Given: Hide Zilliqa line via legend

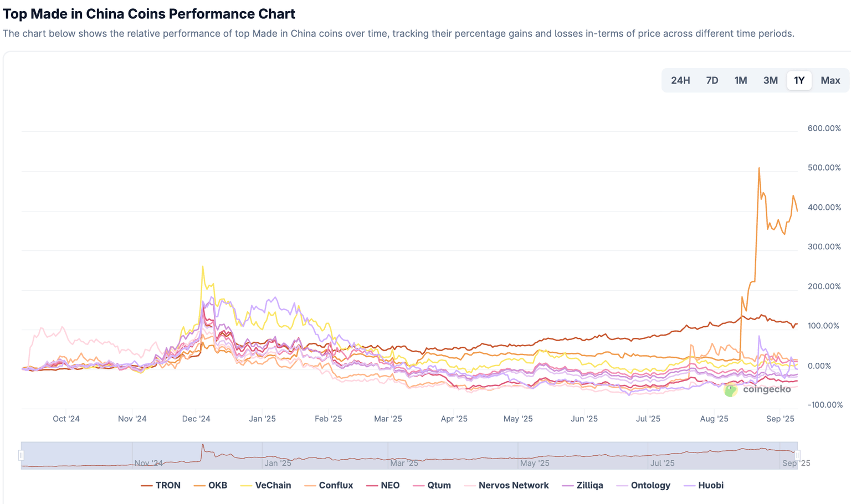Looking at the screenshot, I should 583,485.
